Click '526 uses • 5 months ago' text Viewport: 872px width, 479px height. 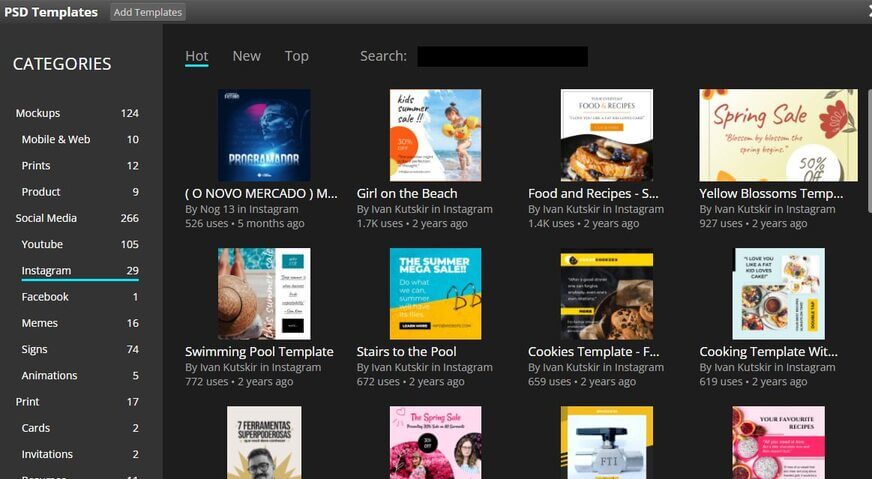click(245, 224)
